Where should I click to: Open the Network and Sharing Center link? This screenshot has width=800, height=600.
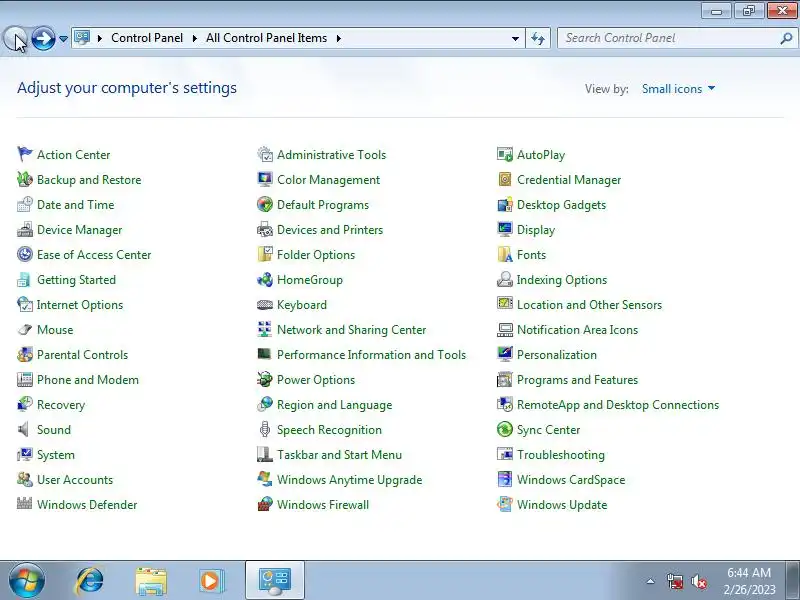point(352,330)
